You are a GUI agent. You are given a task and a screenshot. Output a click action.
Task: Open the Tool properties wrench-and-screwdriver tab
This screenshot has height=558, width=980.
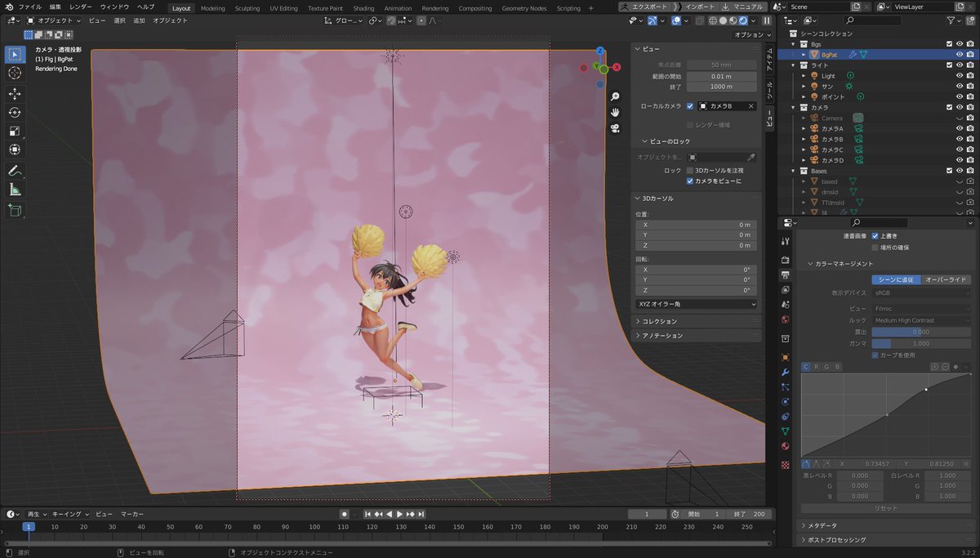click(786, 241)
